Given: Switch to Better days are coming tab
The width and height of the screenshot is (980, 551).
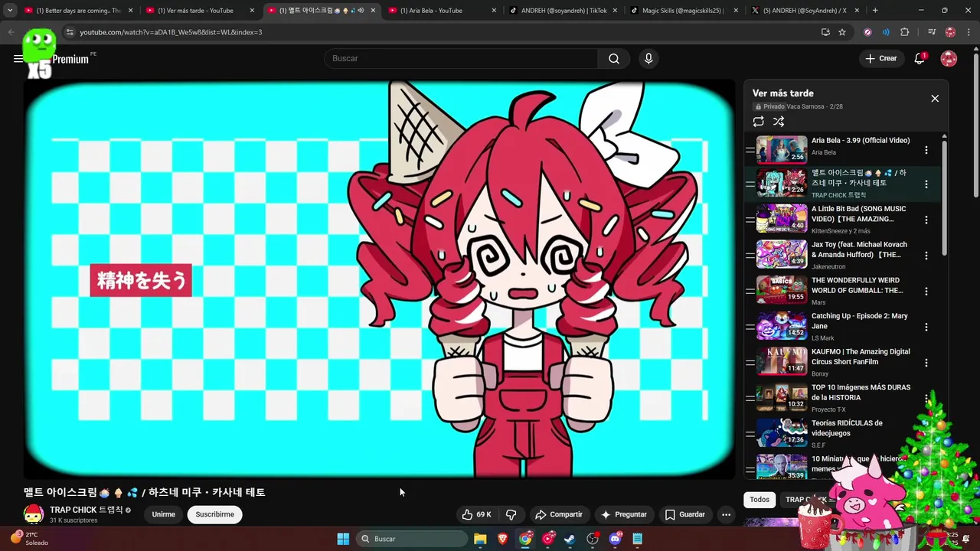Looking at the screenshot, I should pos(78,11).
